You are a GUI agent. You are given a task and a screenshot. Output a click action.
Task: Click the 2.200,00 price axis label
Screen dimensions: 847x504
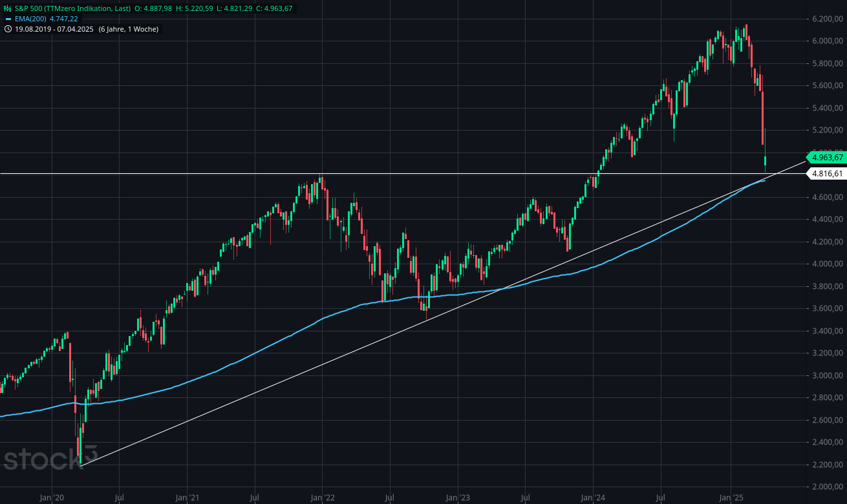click(x=828, y=465)
